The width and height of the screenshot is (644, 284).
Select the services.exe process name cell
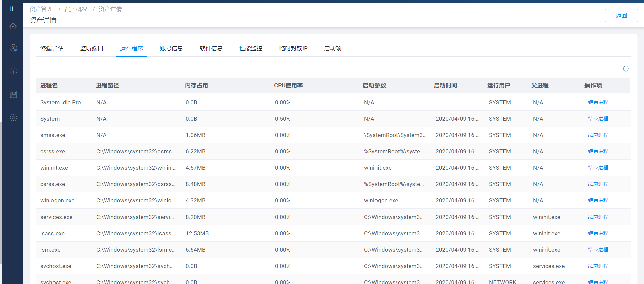(57, 217)
